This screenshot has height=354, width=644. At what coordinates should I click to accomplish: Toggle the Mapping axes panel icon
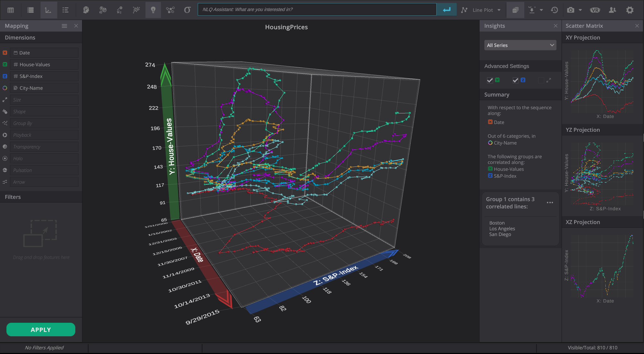[49, 10]
